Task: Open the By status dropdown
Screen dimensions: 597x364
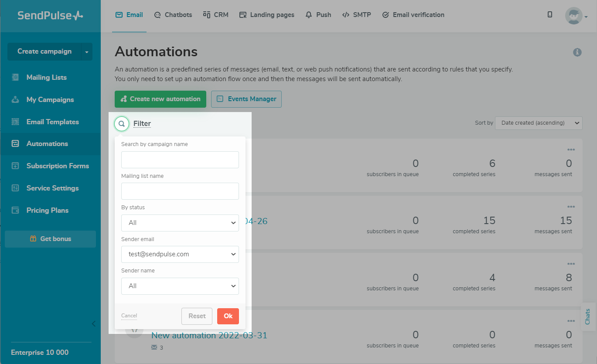Action: (180, 223)
